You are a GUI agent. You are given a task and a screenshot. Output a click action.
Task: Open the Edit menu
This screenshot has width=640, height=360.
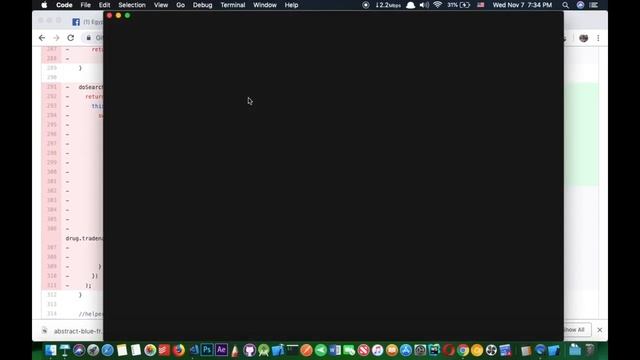tap(104, 5)
